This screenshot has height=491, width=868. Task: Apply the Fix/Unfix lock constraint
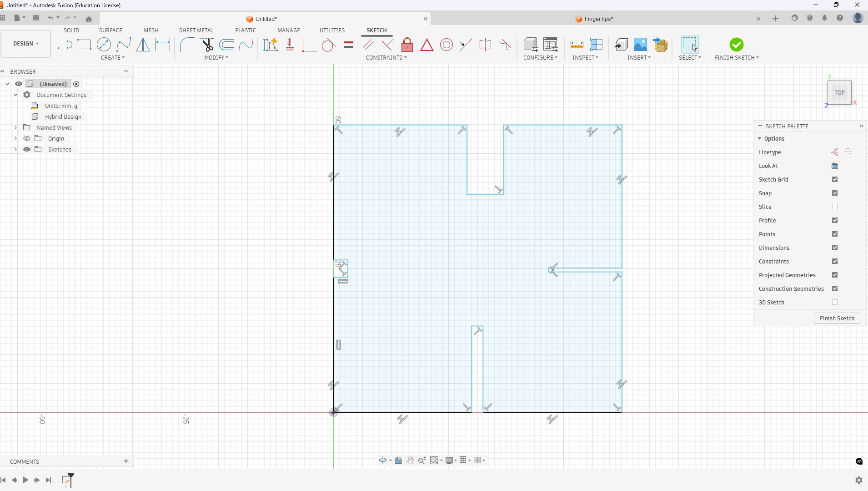(x=407, y=45)
